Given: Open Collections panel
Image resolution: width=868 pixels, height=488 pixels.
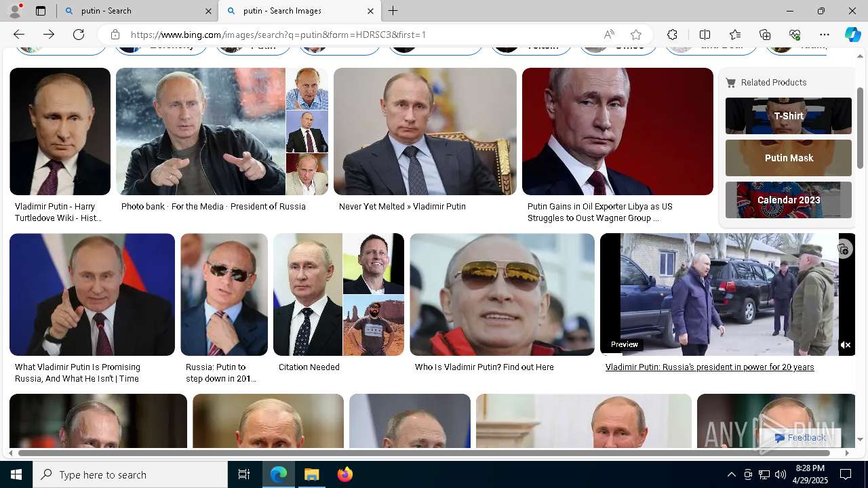Looking at the screenshot, I should [765, 35].
